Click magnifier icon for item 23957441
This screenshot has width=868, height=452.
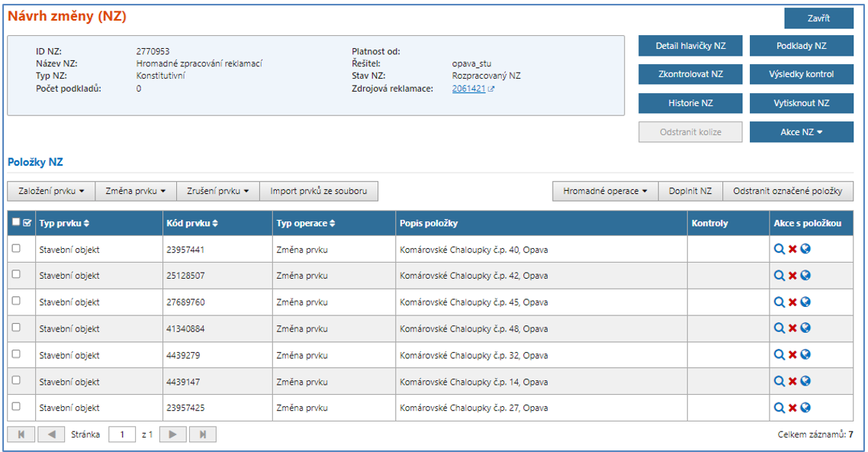point(779,249)
